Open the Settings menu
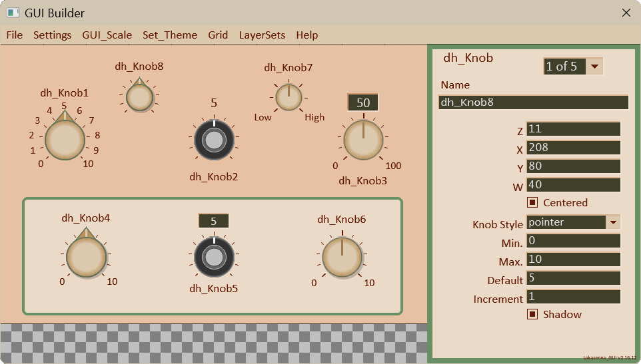The width and height of the screenshot is (641, 364). coord(53,35)
